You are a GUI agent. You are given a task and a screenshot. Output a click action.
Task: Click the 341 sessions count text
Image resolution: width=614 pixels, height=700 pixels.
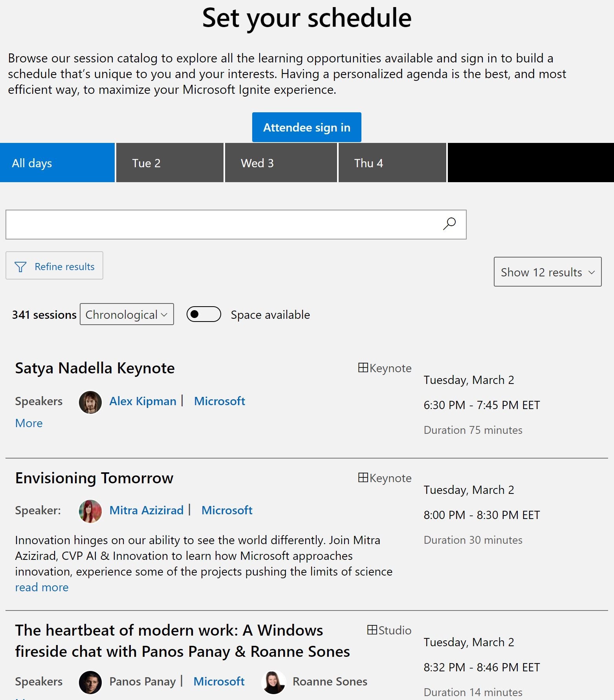44,315
